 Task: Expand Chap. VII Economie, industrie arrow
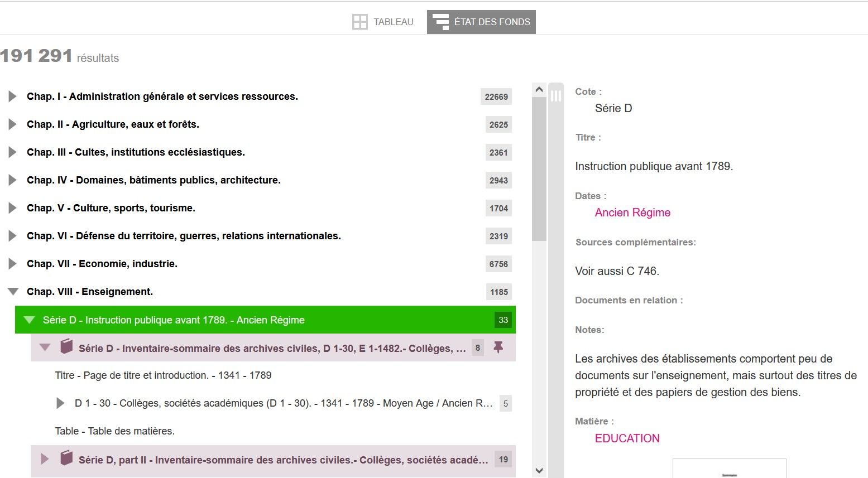coord(12,264)
